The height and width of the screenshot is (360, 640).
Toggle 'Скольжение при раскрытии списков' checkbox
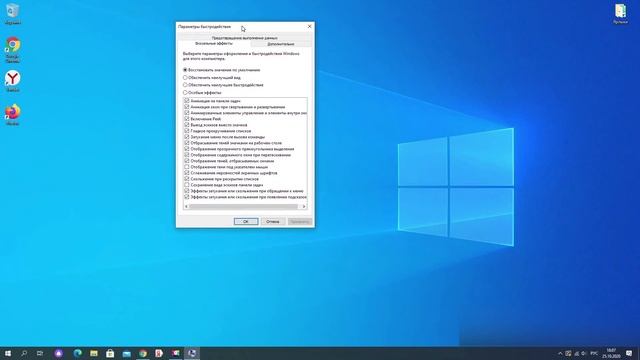coord(187,179)
